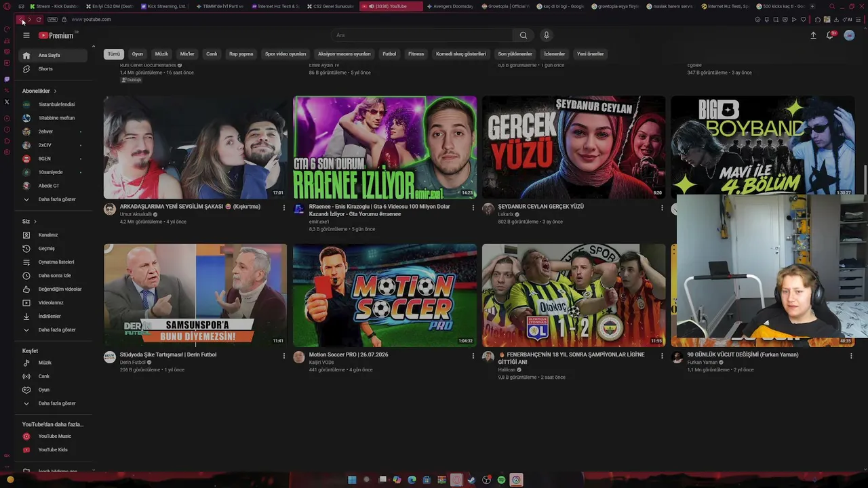Screen dimensions: 868x488
Task: Click the YouTube search input field
Action: coord(422,35)
